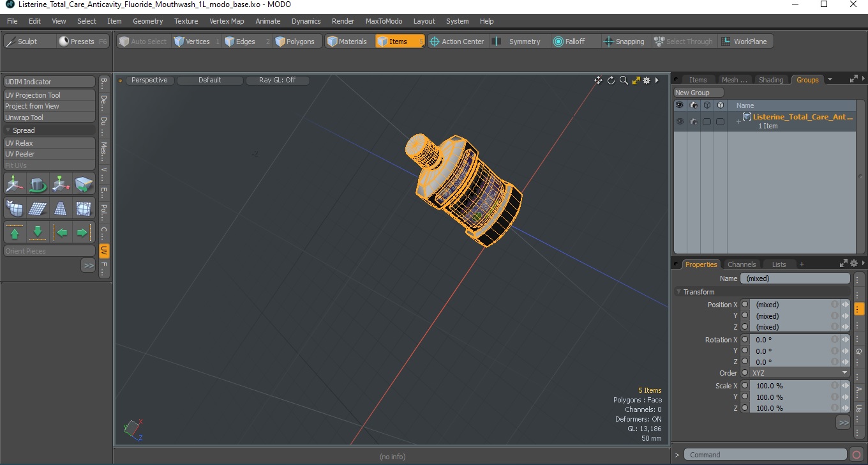The width and height of the screenshot is (868, 465).
Task: Open the Geometry menu
Action: (147, 21)
